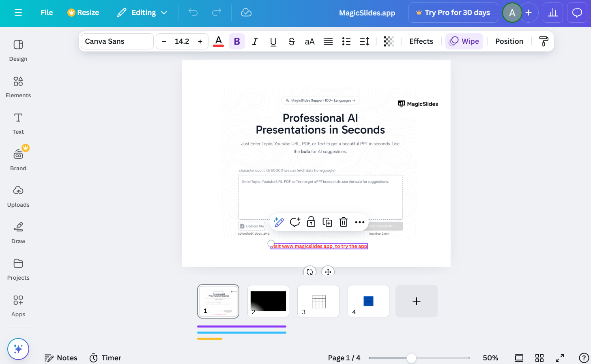
Task: Toggle strikethrough formatting
Action: 292,41
